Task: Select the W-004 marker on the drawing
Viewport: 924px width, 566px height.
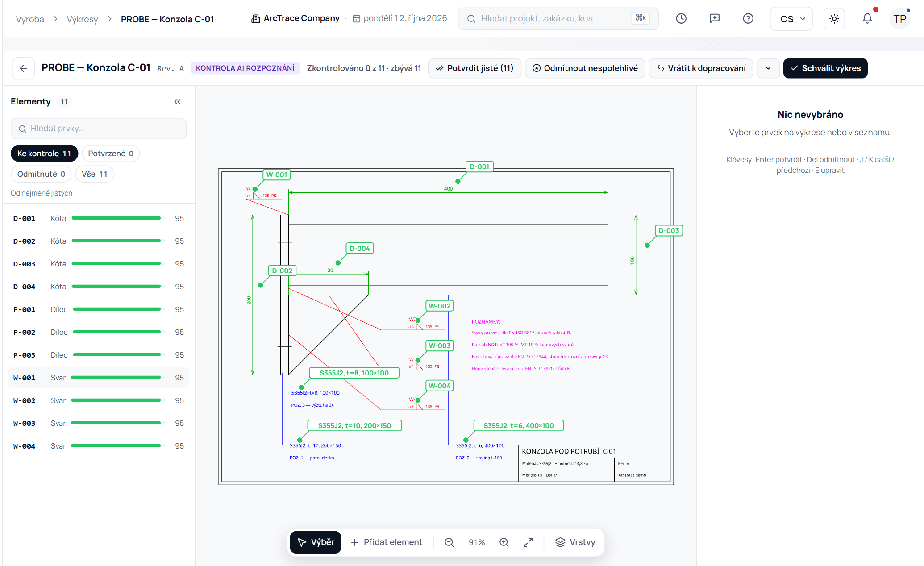Action: pos(440,386)
